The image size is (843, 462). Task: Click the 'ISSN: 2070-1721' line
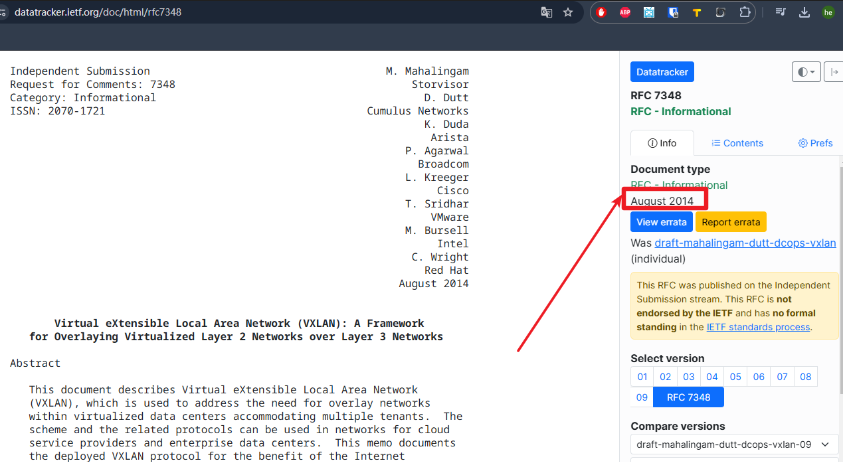tap(58, 111)
